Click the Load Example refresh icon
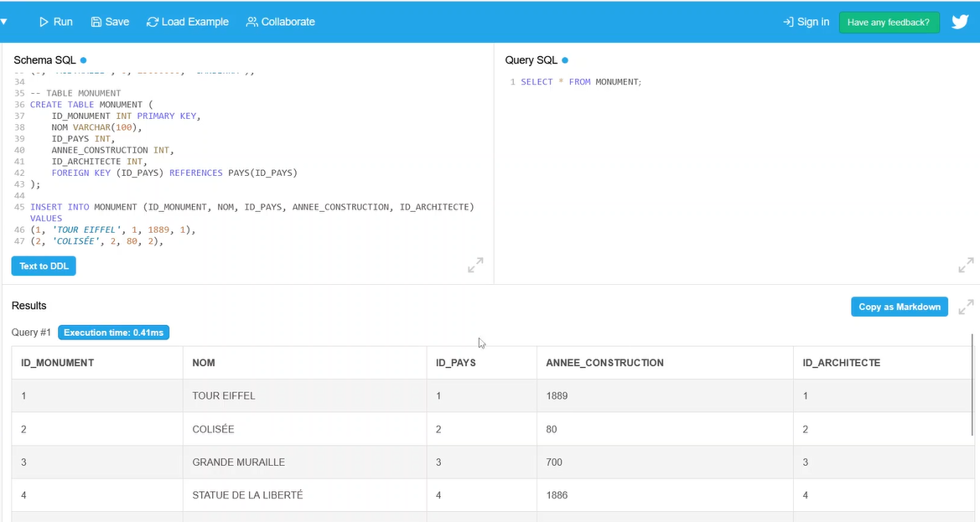This screenshot has width=980, height=522. point(153,22)
